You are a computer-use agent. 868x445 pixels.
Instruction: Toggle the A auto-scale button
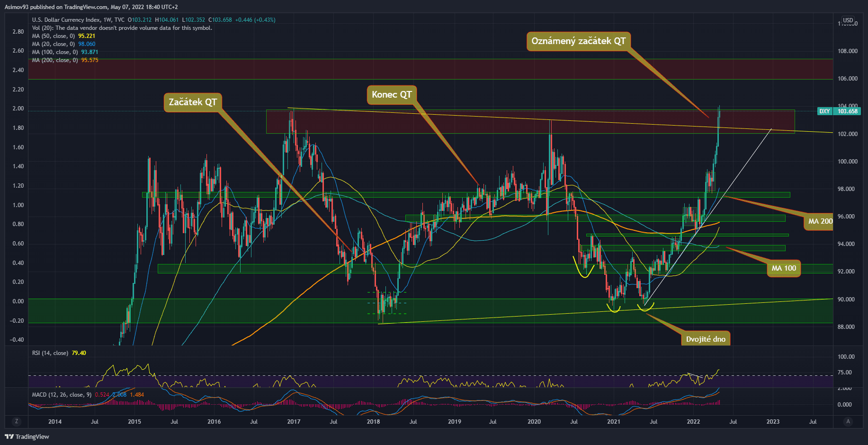[848, 421]
